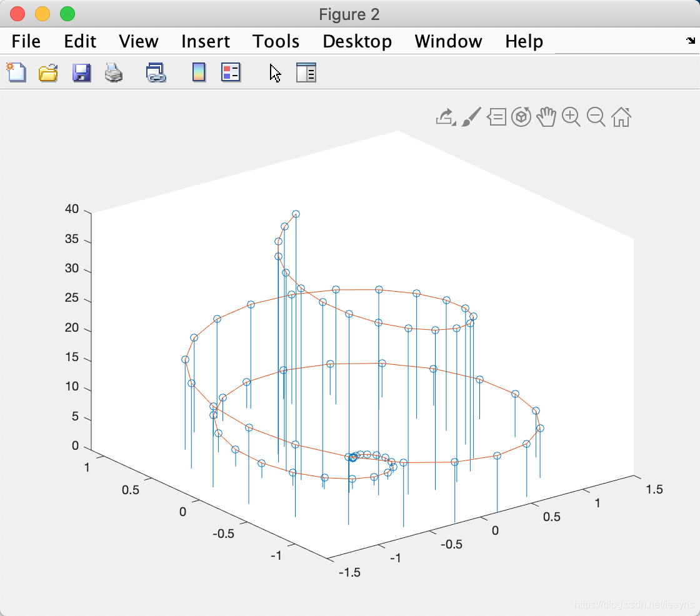Enable the Data Tips tool
Viewport: 700px width, 616px height.
coord(496,117)
